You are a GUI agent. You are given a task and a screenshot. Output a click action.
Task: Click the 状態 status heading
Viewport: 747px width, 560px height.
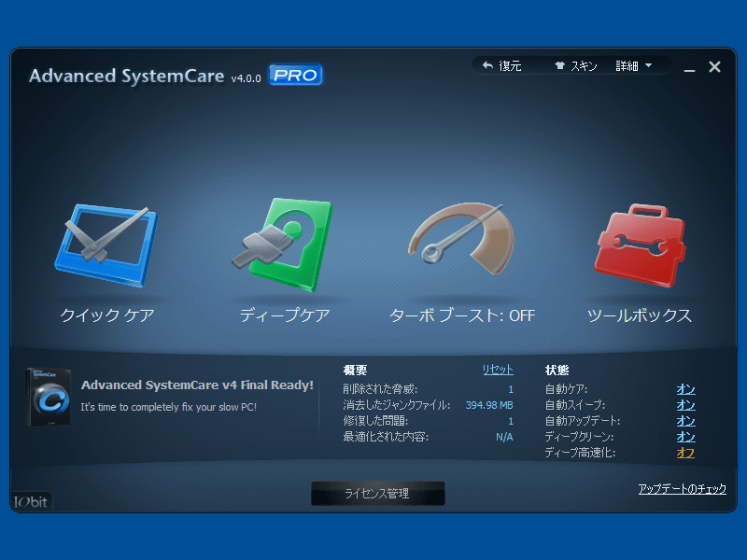tap(557, 370)
